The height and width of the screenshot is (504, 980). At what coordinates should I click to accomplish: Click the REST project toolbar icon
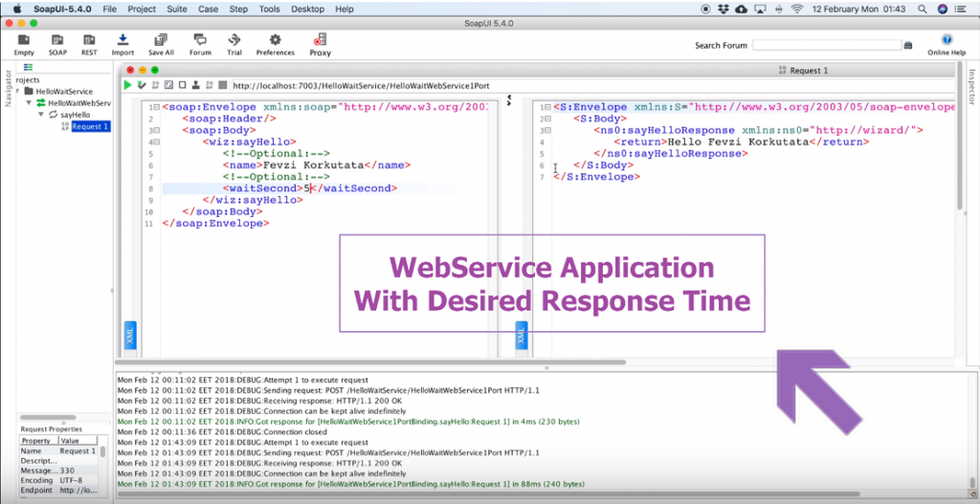tap(89, 45)
